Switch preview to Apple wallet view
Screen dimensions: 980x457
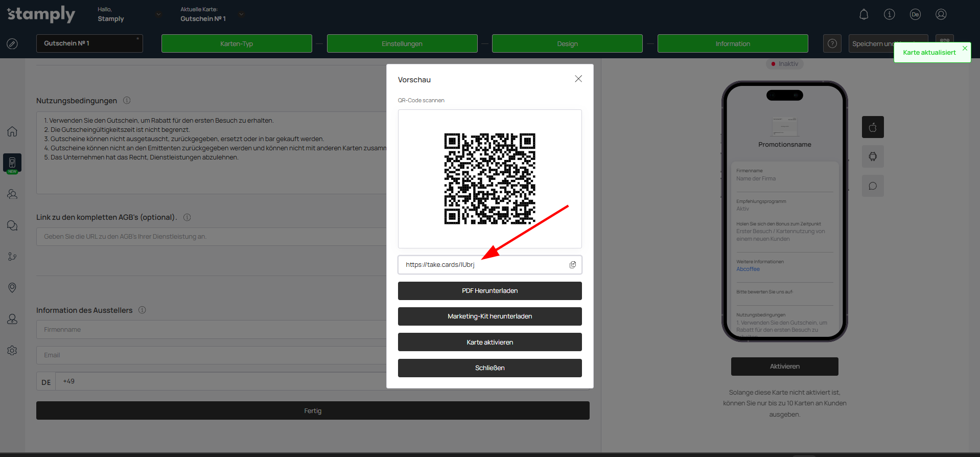pyautogui.click(x=873, y=127)
